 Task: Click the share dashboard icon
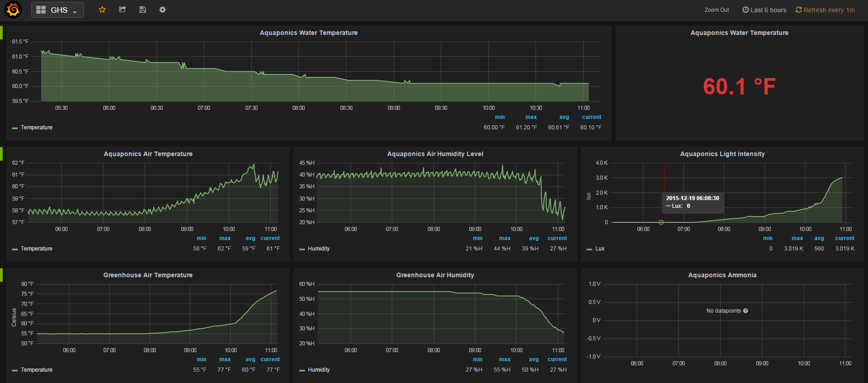(122, 10)
